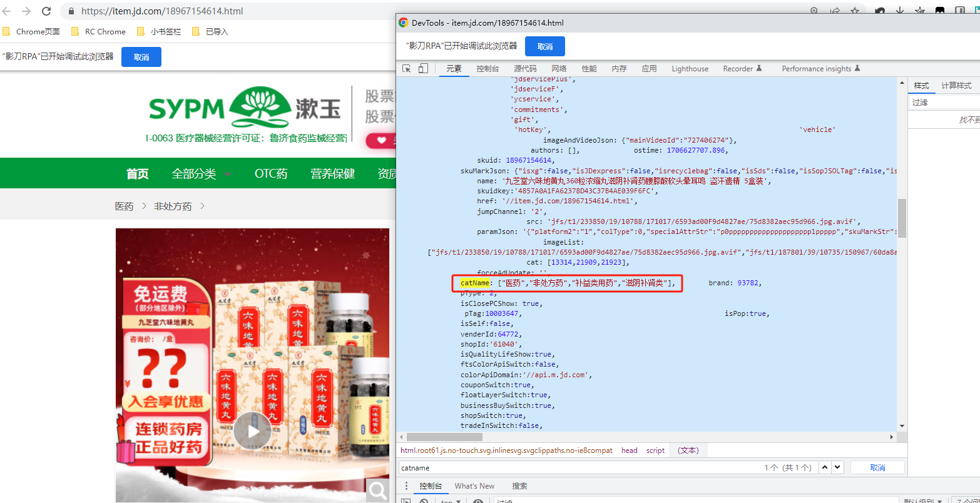Screen dimensions: 980x503
Task: Click the 非处方药 breadcrumb link
Action: pyautogui.click(x=173, y=206)
